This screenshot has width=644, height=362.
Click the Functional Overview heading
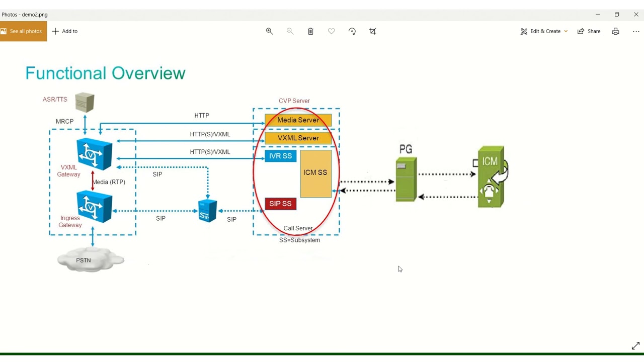tap(106, 73)
